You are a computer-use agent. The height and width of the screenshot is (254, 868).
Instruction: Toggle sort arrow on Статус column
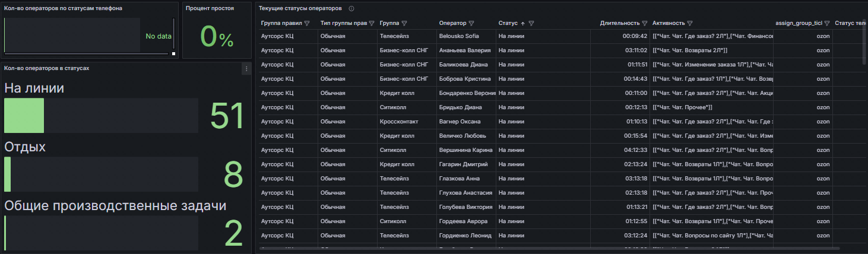click(522, 24)
